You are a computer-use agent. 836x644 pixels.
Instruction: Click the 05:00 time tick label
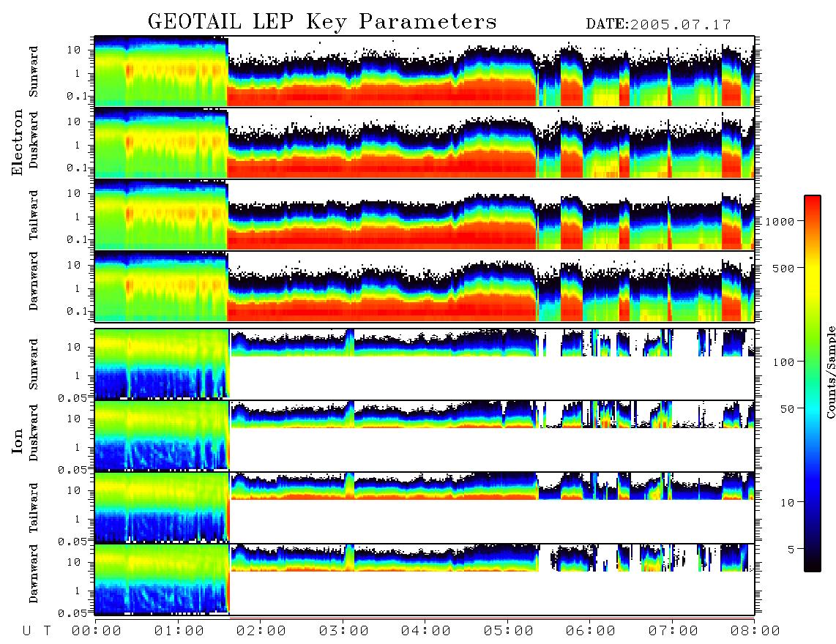509,631
